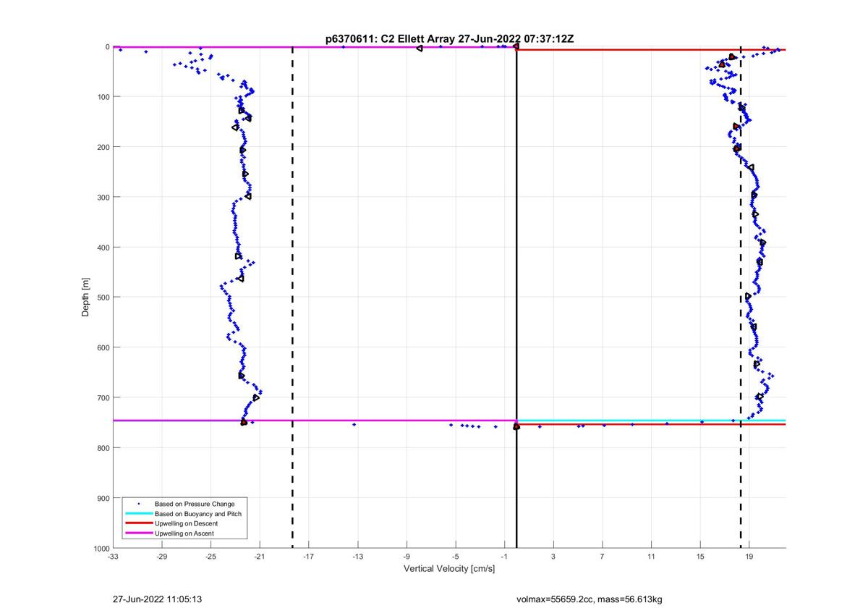This screenshot has width=868, height=616.
Task: Click the x-axis tick label '7'
Action: pos(603,557)
